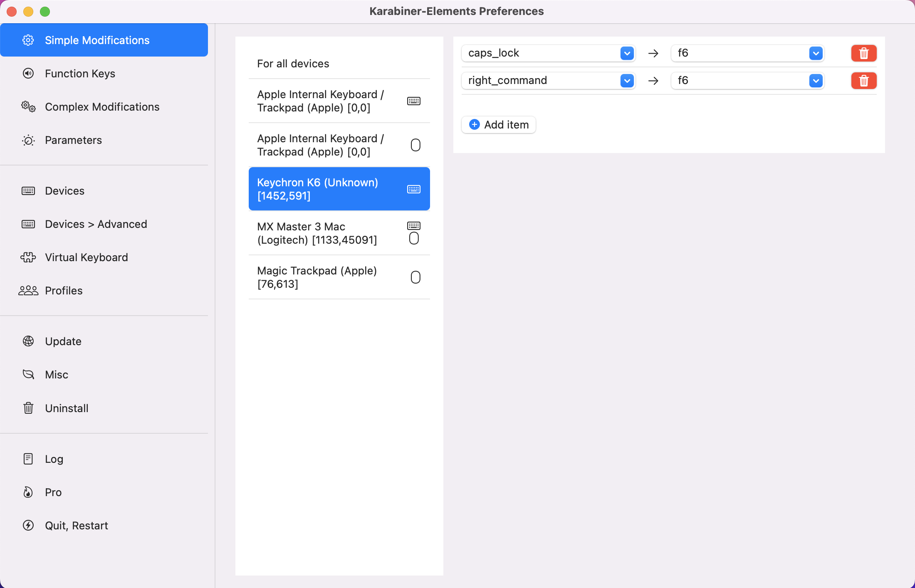This screenshot has height=588, width=915.
Task: Click the Add item button
Action: [498, 125]
